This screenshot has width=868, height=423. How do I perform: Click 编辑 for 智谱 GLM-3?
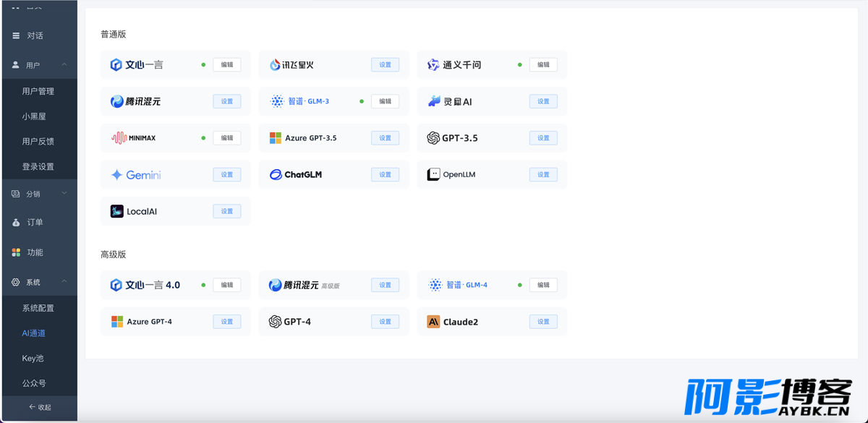tap(385, 102)
